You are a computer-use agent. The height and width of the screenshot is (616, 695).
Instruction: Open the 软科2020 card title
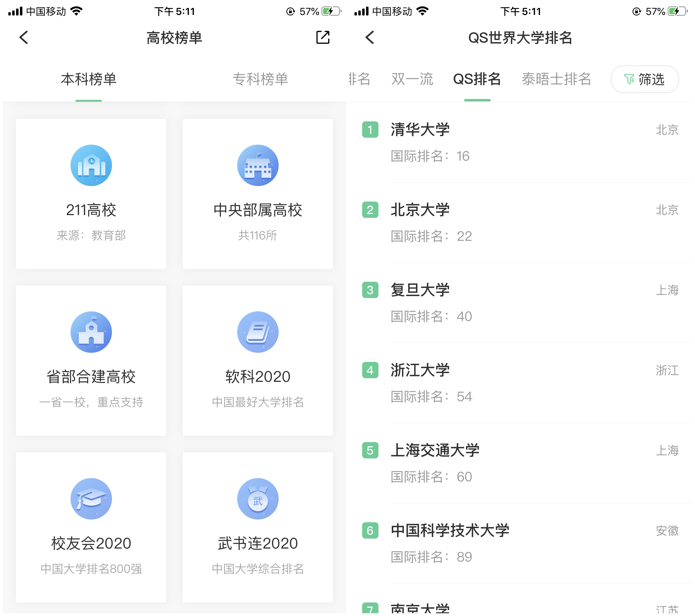(258, 377)
